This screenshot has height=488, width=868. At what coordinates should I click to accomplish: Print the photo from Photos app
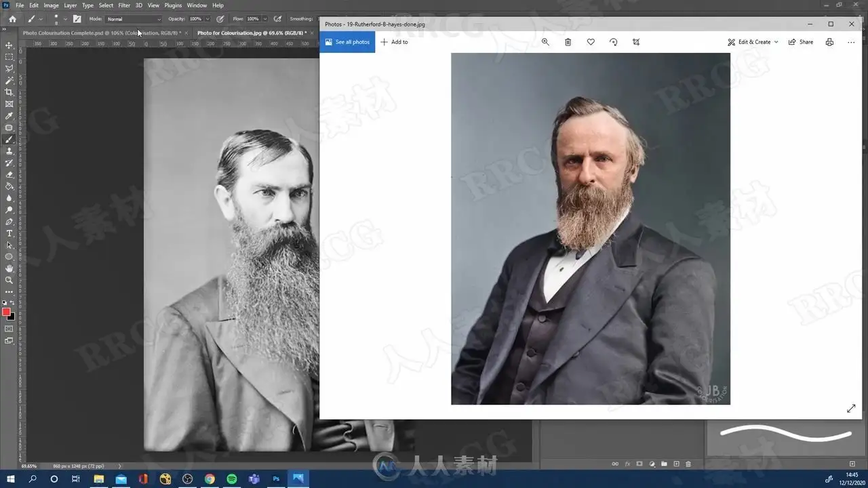[x=829, y=42]
